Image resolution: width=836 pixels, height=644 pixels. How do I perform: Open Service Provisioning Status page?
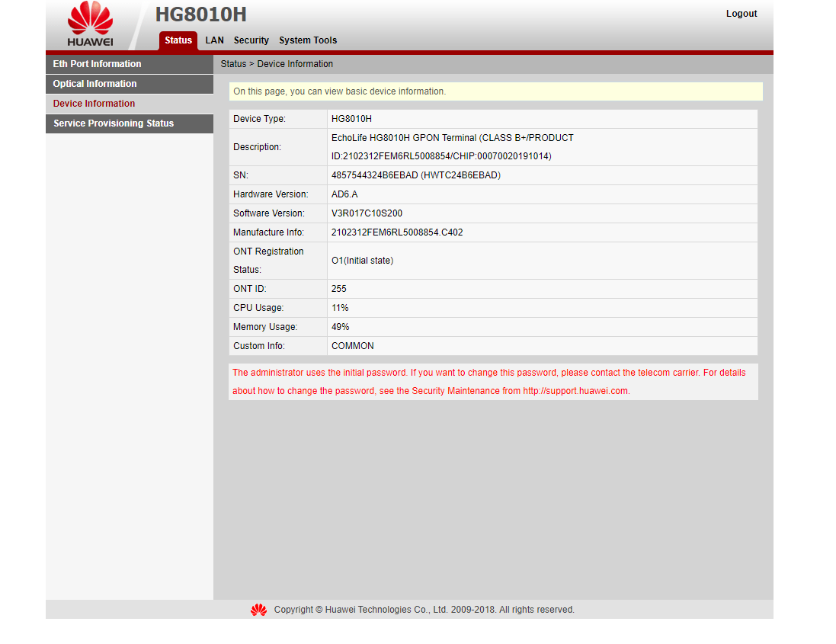(130, 123)
